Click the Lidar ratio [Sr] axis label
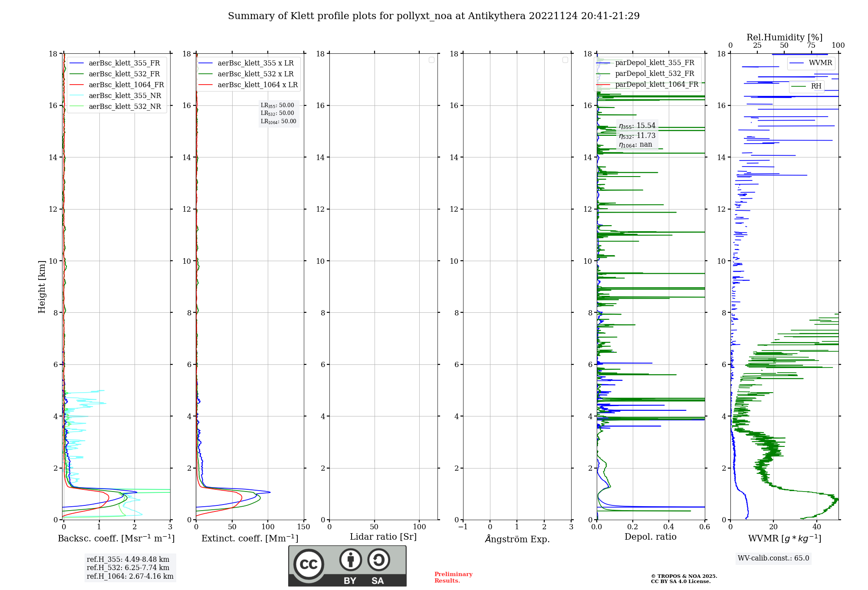The height and width of the screenshot is (590, 868). [383, 537]
